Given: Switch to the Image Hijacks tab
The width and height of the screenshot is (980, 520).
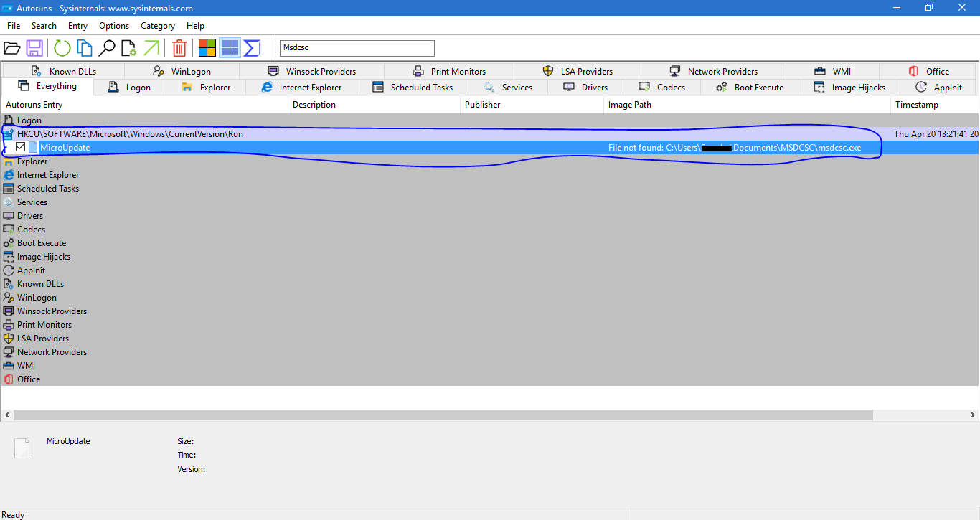Looking at the screenshot, I should pyautogui.click(x=850, y=88).
